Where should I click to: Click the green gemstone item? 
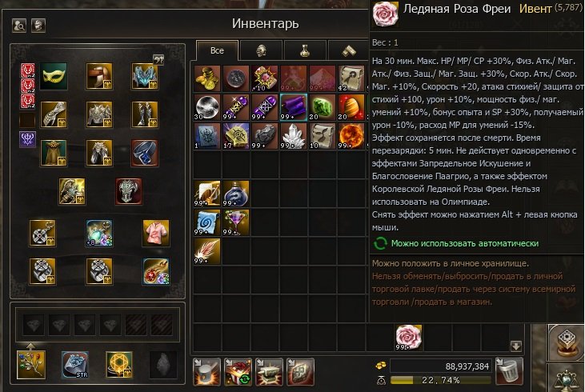323,107
